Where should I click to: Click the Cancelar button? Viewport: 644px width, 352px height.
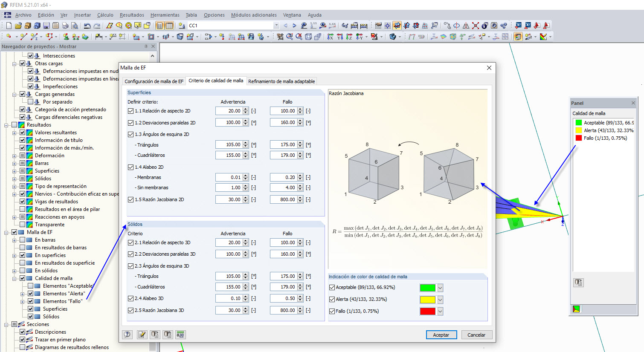pyautogui.click(x=476, y=335)
